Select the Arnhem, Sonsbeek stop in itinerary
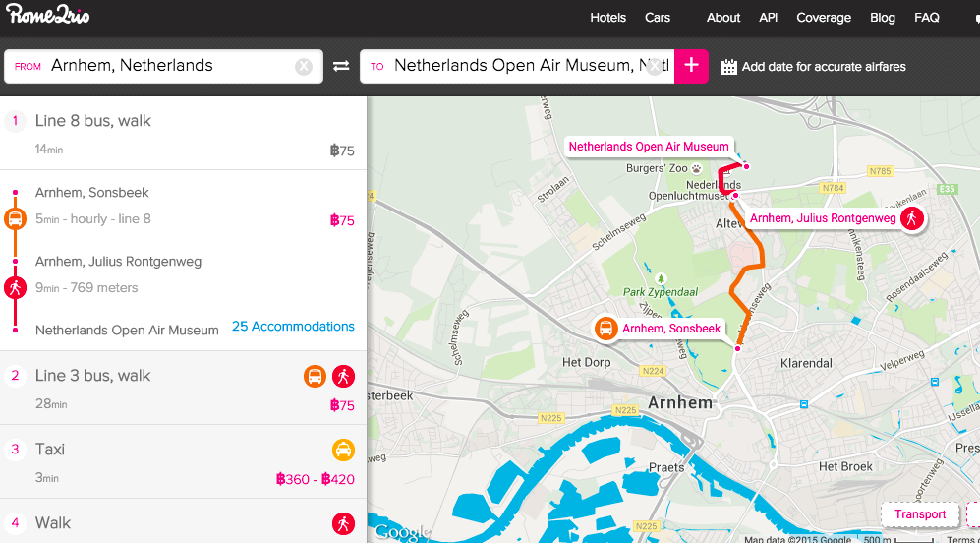The image size is (980, 543). pyautogui.click(x=91, y=193)
